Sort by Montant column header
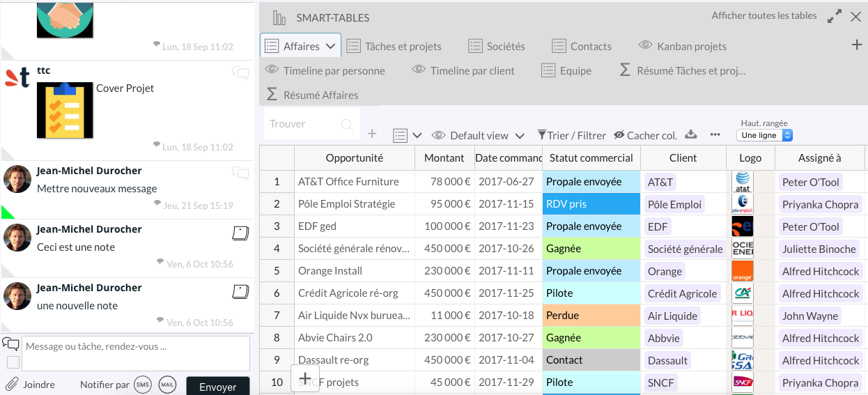 pyautogui.click(x=444, y=158)
